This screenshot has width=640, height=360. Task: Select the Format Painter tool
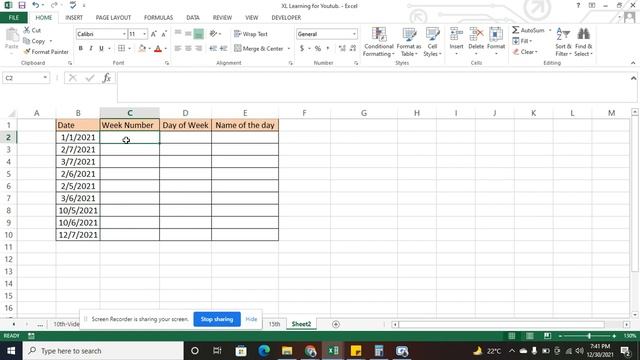[46, 52]
